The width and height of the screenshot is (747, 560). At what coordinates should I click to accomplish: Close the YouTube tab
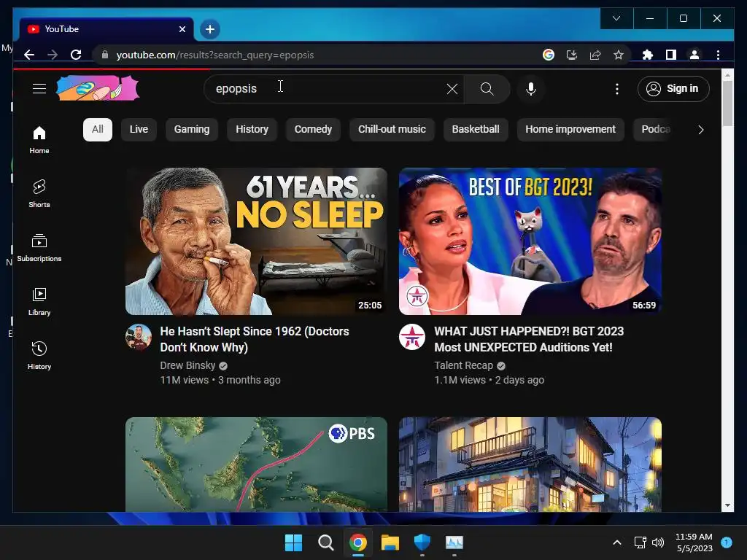(182, 29)
